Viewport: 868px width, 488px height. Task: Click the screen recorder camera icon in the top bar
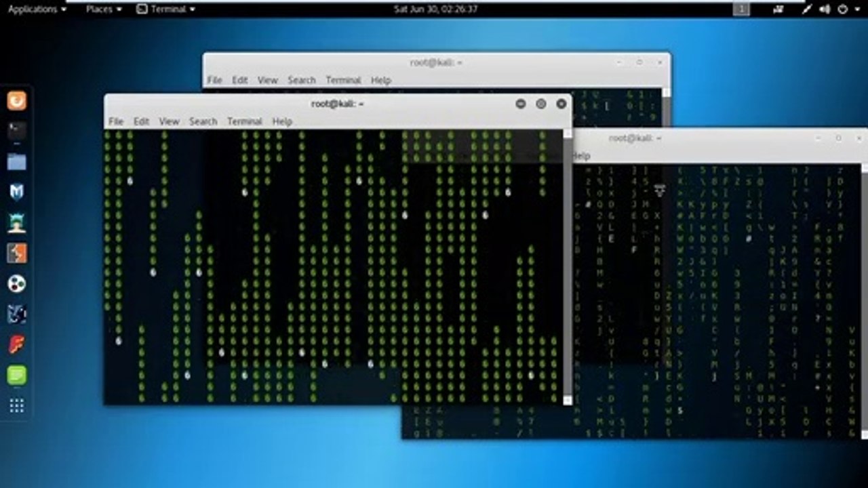[778, 9]
